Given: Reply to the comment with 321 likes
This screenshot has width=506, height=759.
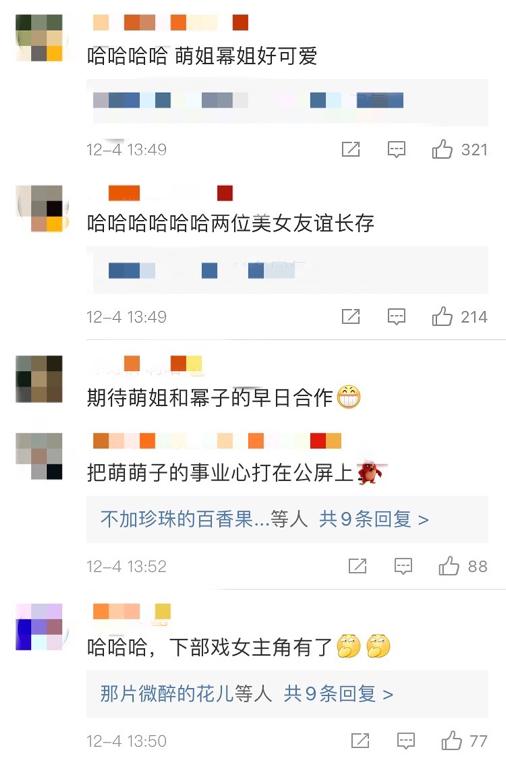Looking at the screenshot, I should 397,150.
